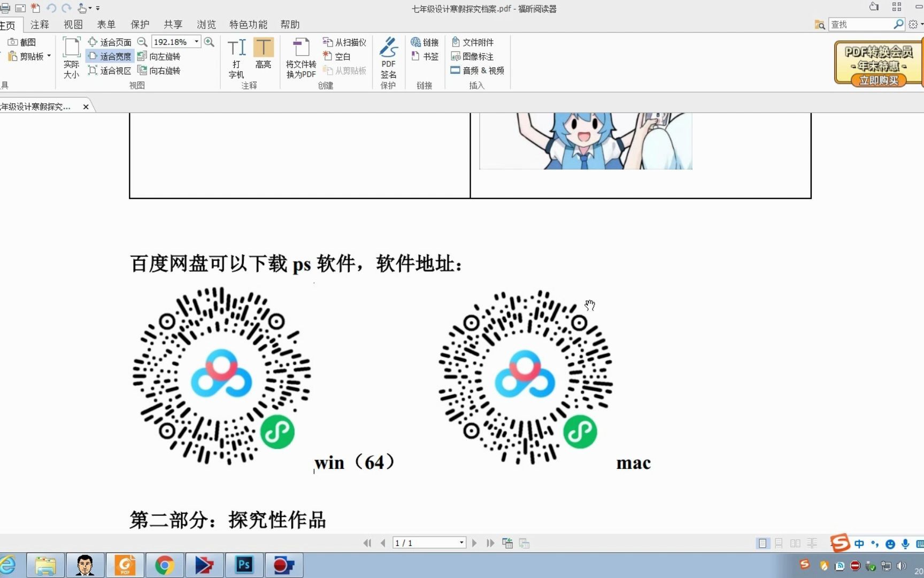The image size is (924, 578).
Task: Rotate the page left (向左旋转)
Action: 159,56
